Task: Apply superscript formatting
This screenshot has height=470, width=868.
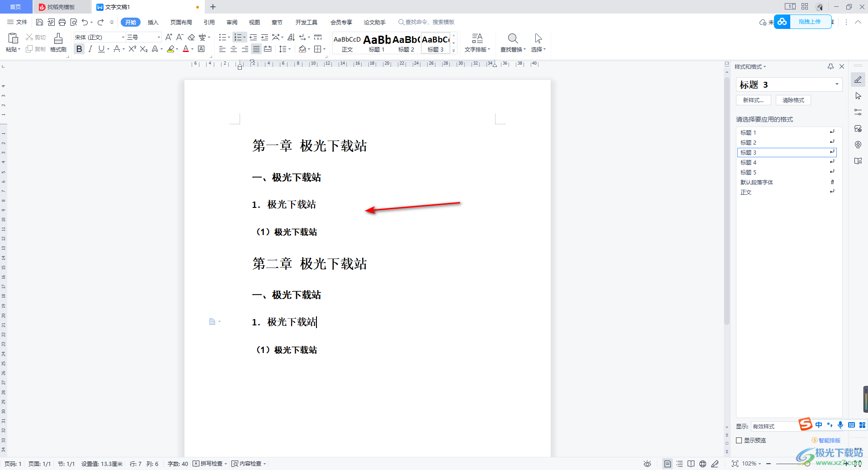Action: pyautogui.click(x=132, y=49)
